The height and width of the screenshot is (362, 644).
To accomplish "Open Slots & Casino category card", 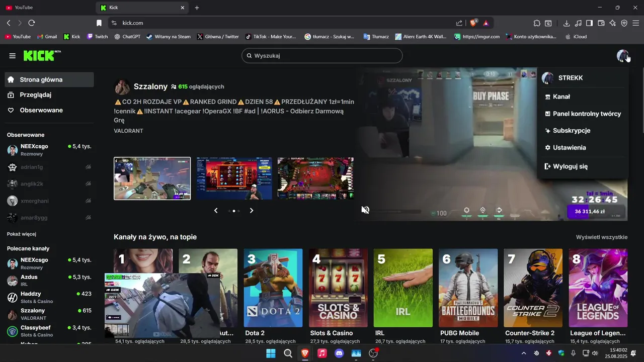I will (x=338, y=288).
